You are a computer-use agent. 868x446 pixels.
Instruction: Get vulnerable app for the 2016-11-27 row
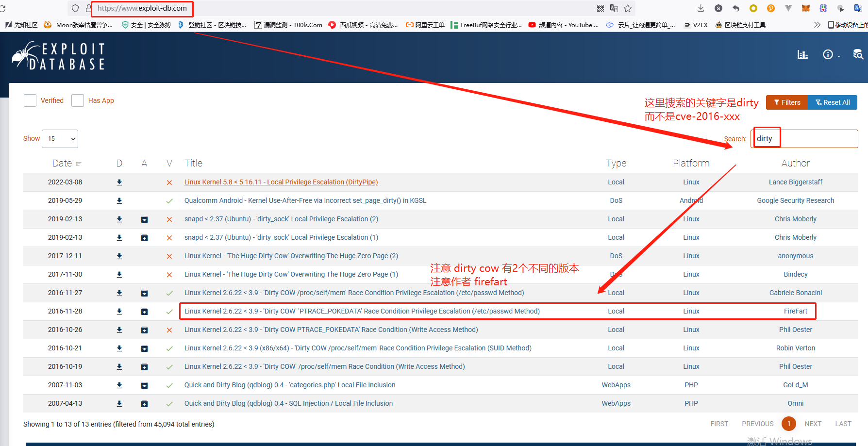pos(144,293)
